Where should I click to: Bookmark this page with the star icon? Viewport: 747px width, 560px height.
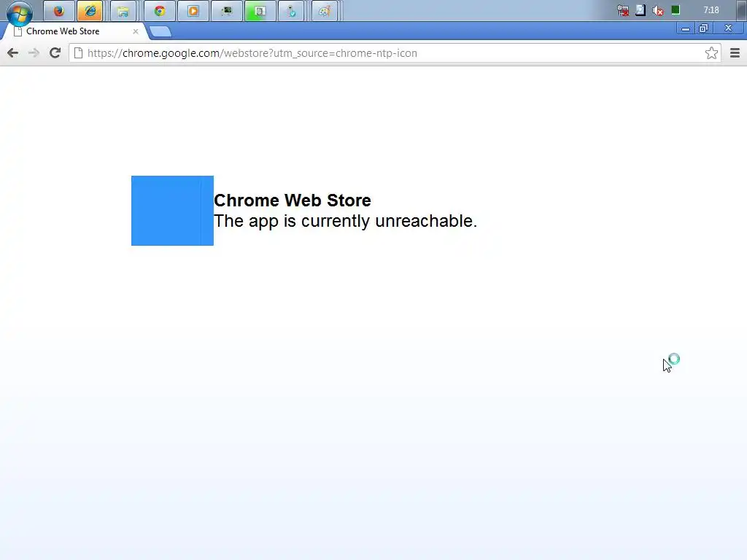point(711,52)
